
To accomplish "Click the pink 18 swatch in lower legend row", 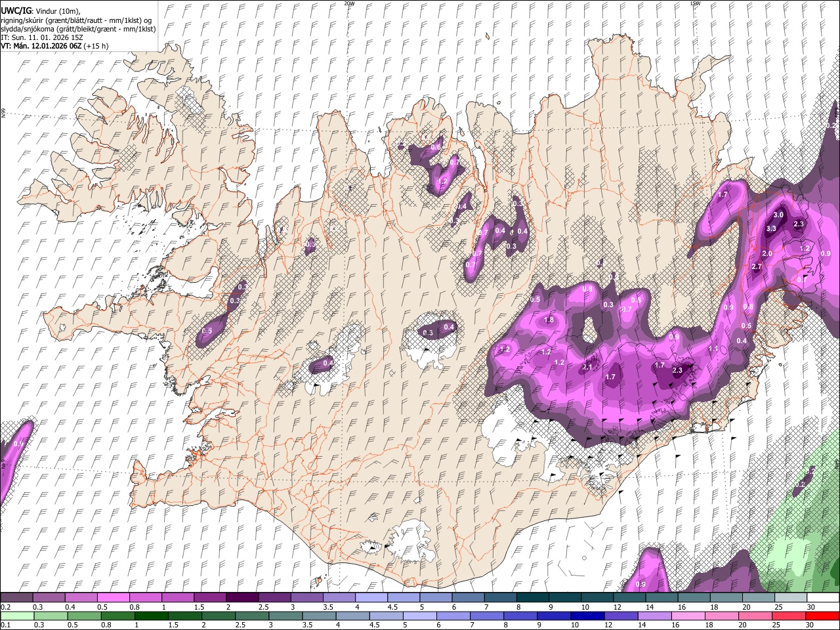I will (x=722, y=616).
